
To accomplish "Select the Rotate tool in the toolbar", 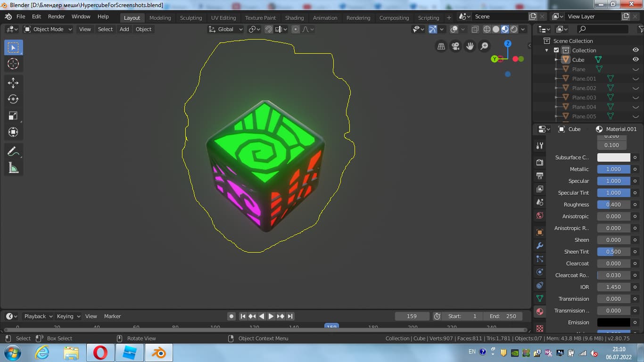I will (13, 99).
